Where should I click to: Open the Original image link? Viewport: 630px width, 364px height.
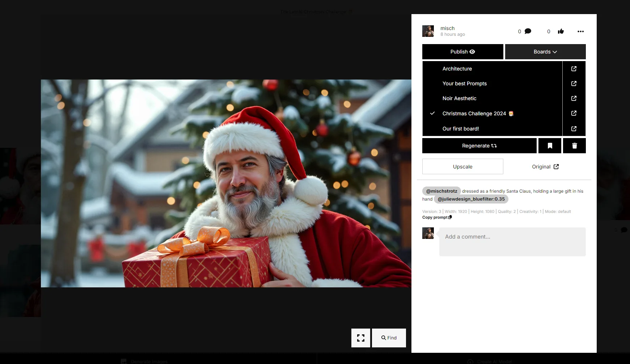point(545,167)
